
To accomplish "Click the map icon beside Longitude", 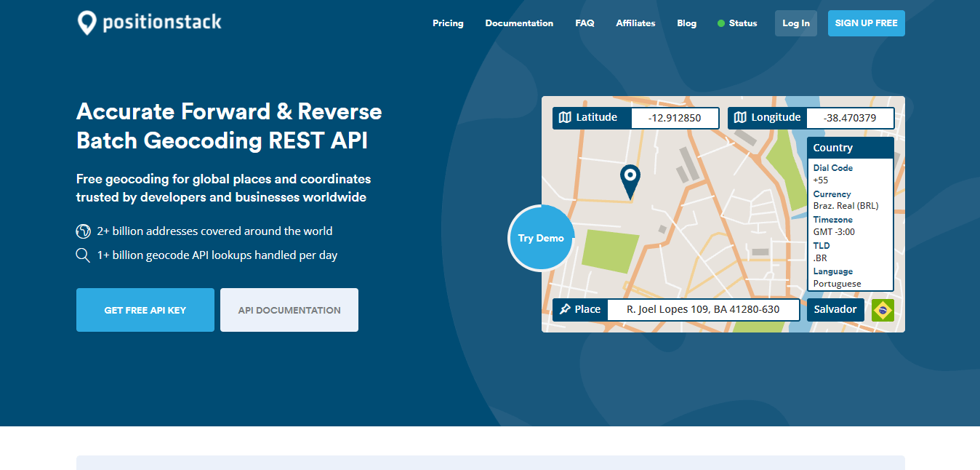I will [x=740, y=118].
